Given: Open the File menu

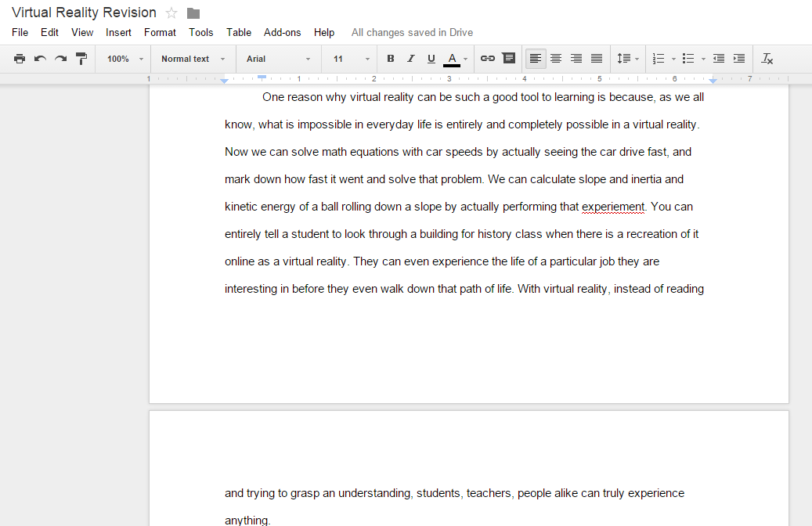Looking at the screenshot, I should tap(20, 32).
